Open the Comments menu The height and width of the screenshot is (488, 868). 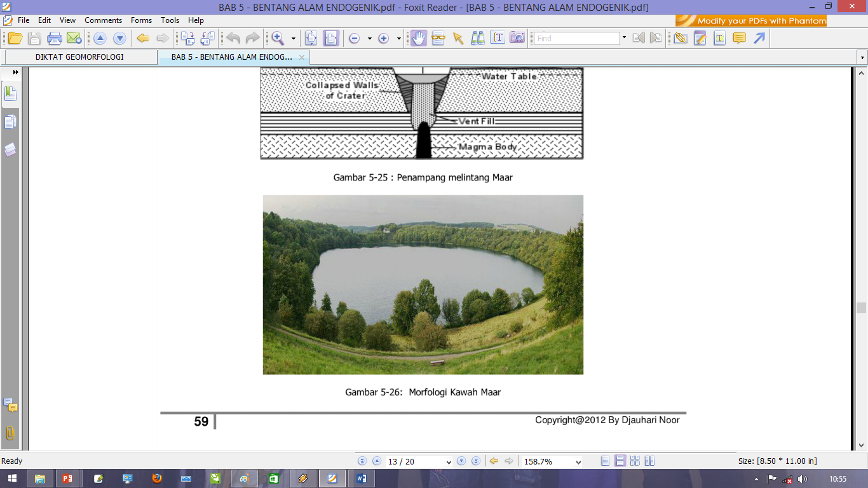point(103,20)
